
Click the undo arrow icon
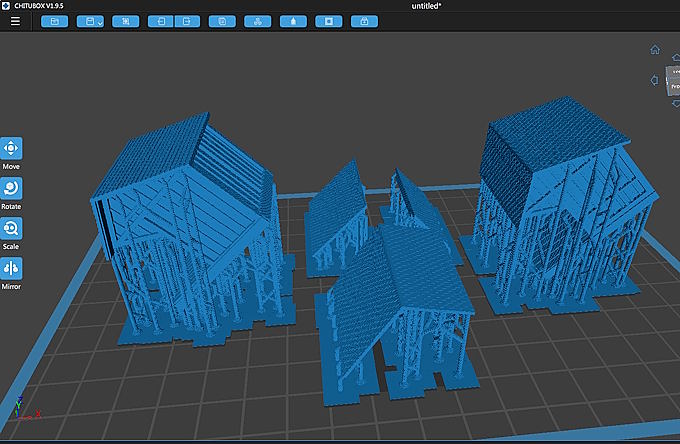[x=161, y=21]
